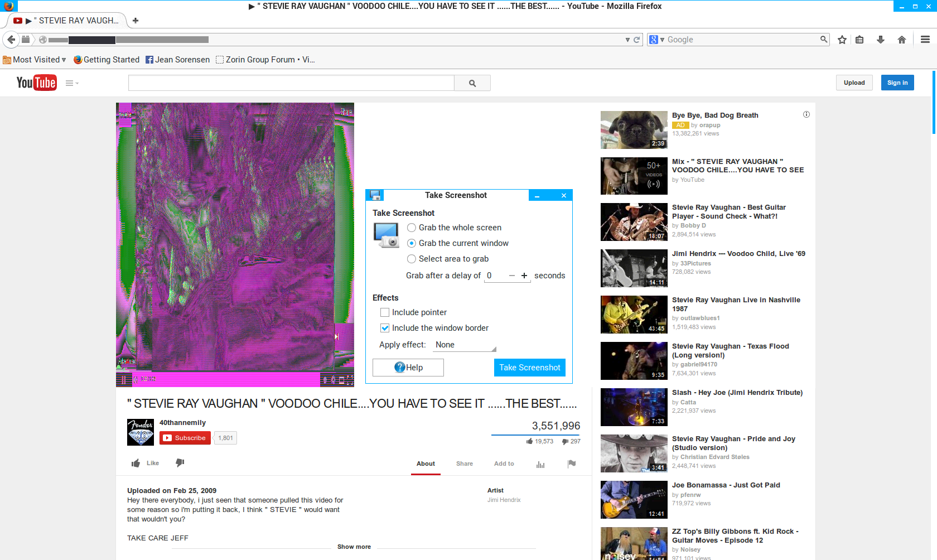Click the Firefox back arrow button

[11, 40]
